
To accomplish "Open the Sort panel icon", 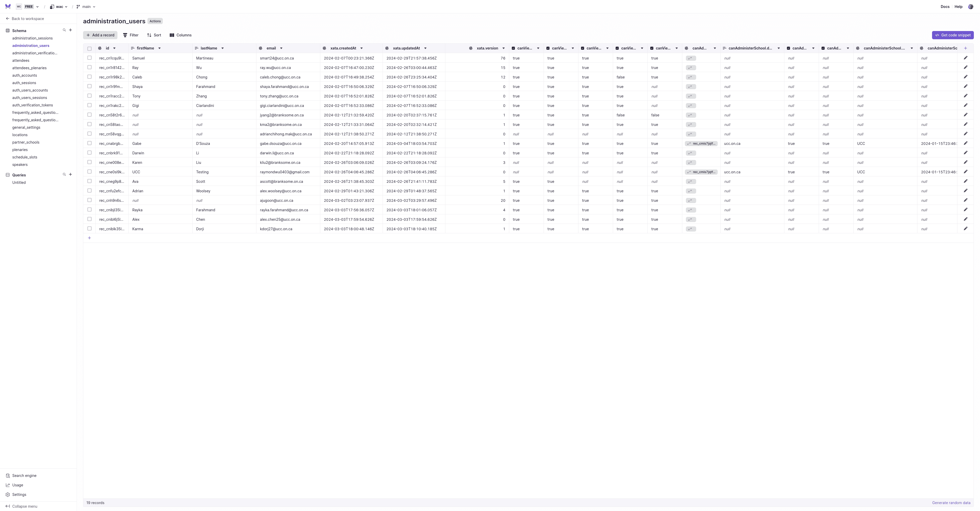I will pos(149,35).
